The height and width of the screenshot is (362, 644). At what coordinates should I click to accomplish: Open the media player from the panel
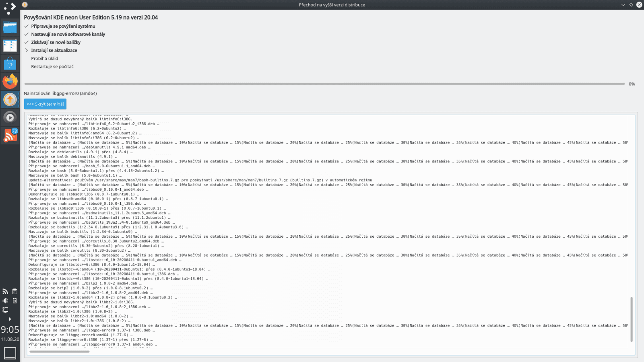[10, 117]
